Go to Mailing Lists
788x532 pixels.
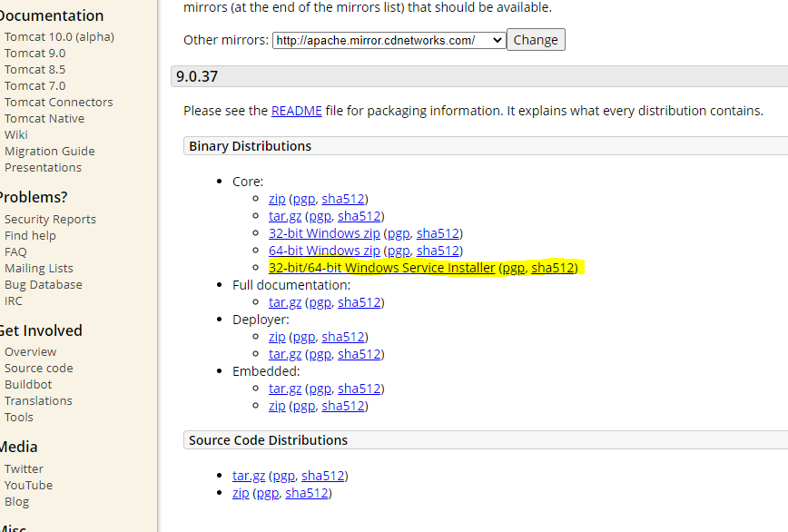tap(39, 268)
